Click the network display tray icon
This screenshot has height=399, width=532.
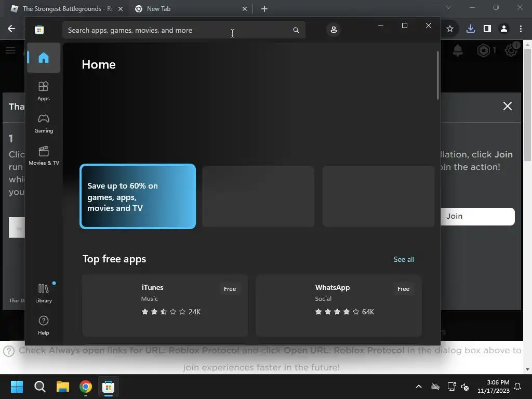coord(451,387)
